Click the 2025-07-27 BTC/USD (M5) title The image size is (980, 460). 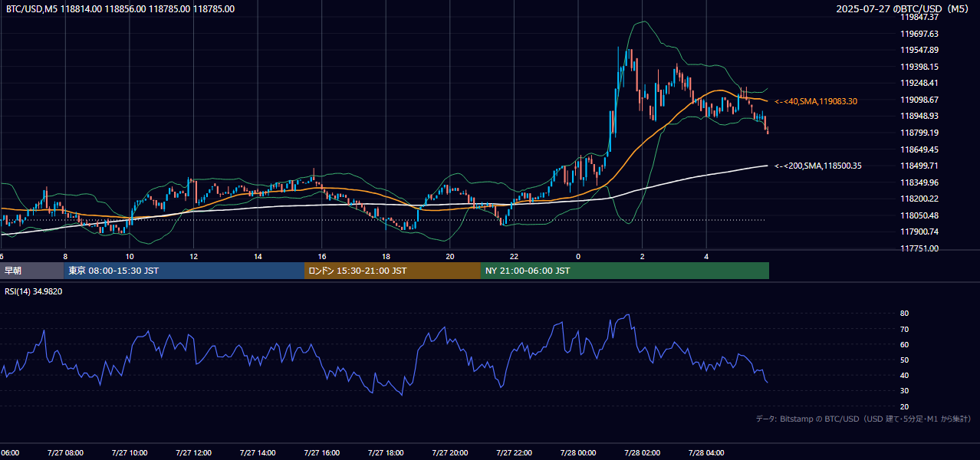(x=903, y=9)
